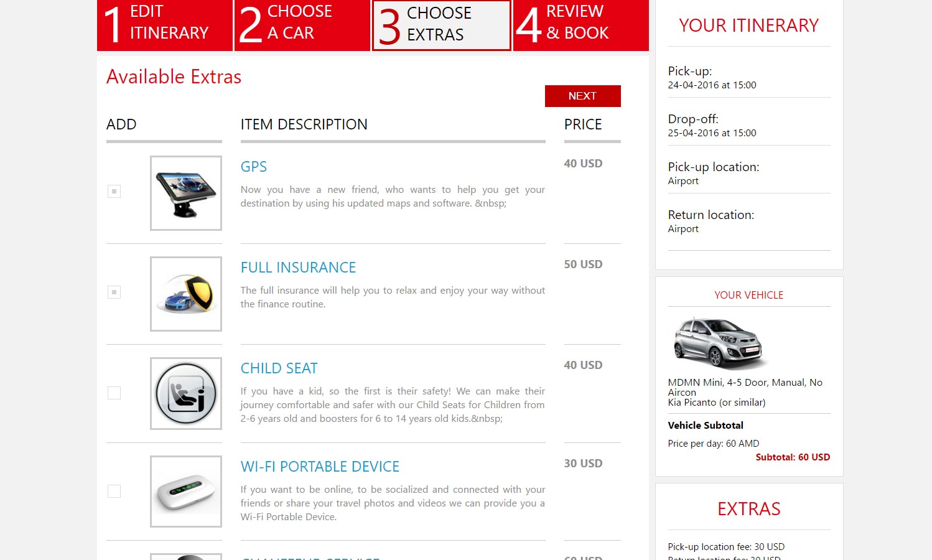This screenshot has height=560, width=932.
Task: Click the Full Insurance shield car image
Action: click(x=186, y=294)
